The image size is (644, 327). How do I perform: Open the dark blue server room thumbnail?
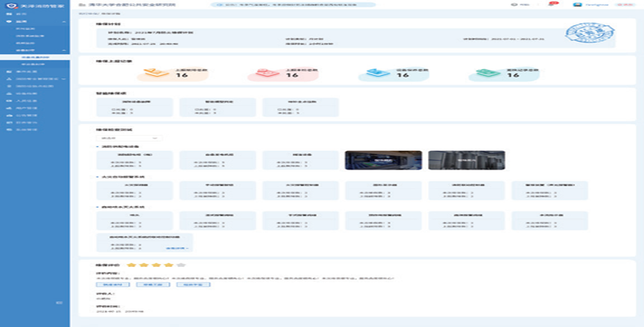pyautogui.click(x=383, y=160)
